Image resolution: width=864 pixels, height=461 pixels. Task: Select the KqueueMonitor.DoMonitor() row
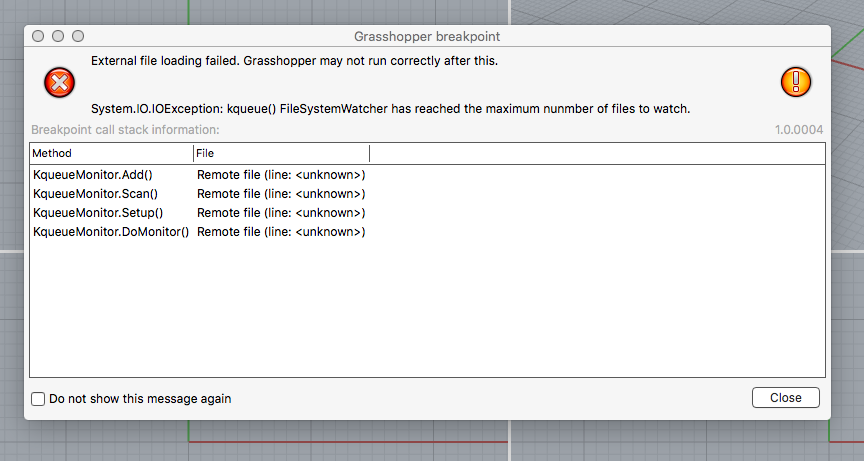[427, 232]
